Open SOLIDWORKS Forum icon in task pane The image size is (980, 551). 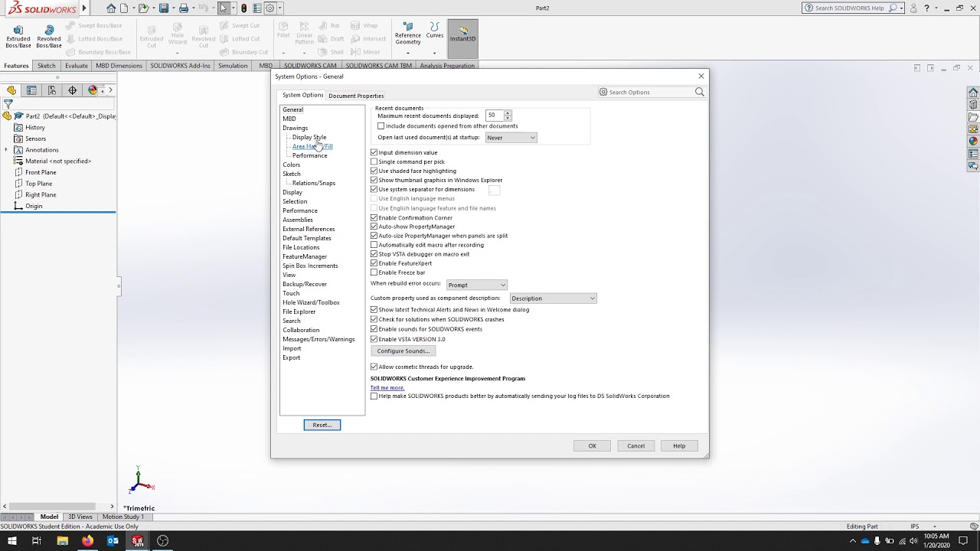click(x=973, y=165)
